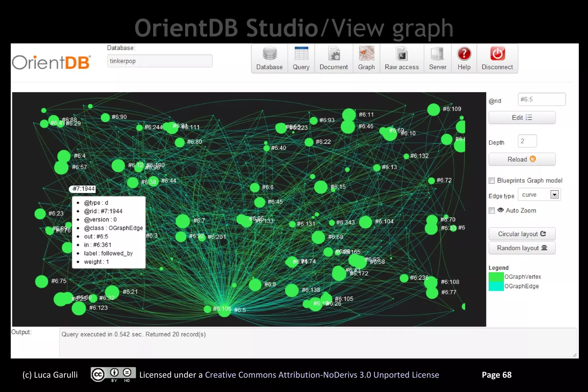This screenshot has width=588, height=392.
Task: Click 'in : #6:361' in tooltip
Action: (x=97, y=245)
